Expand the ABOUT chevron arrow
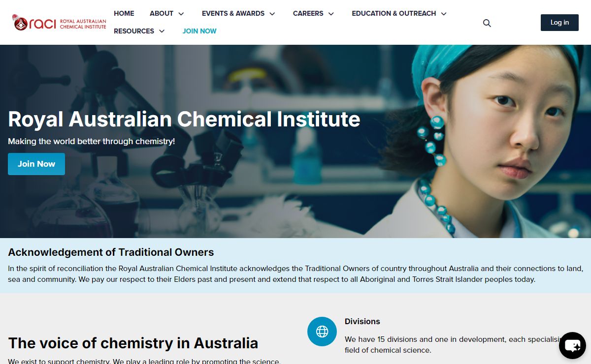Screen dimensions: 591x364 point(181,14)
